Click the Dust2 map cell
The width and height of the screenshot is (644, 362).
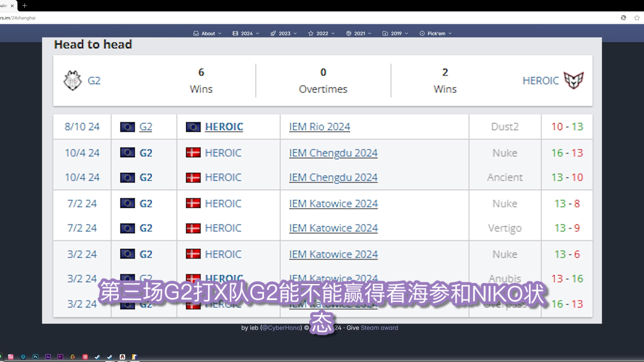click(x=505, y=127)
